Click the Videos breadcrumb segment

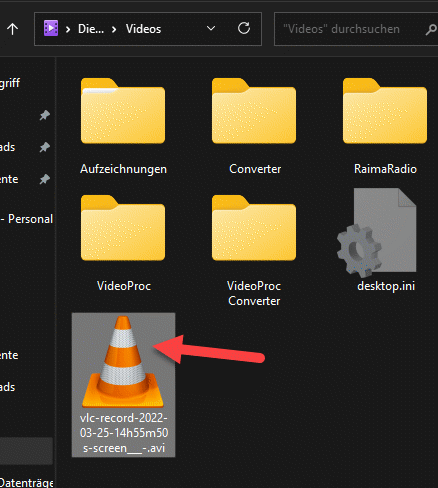point(143,29)
